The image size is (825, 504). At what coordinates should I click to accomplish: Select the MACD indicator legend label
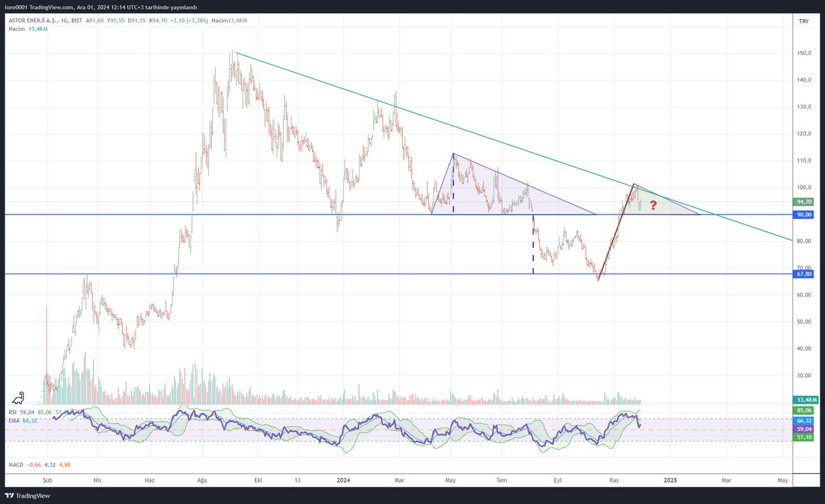16,466
